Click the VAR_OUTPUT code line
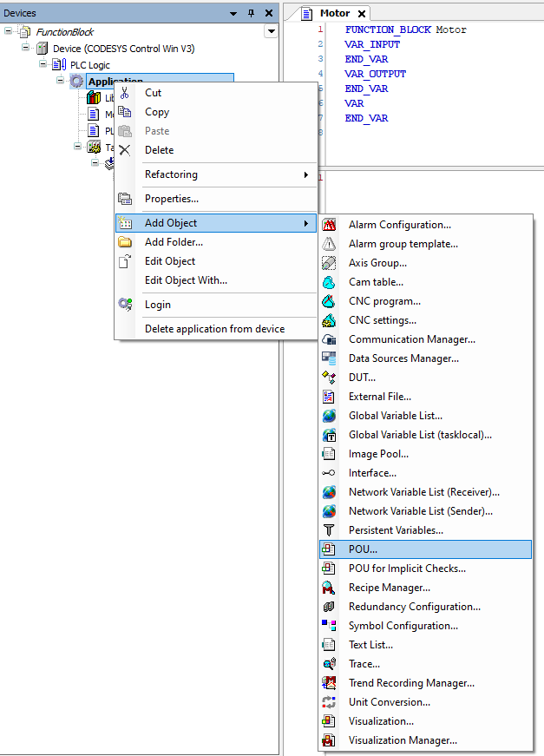This screenshot has width=544, height=756. [376, 74]
